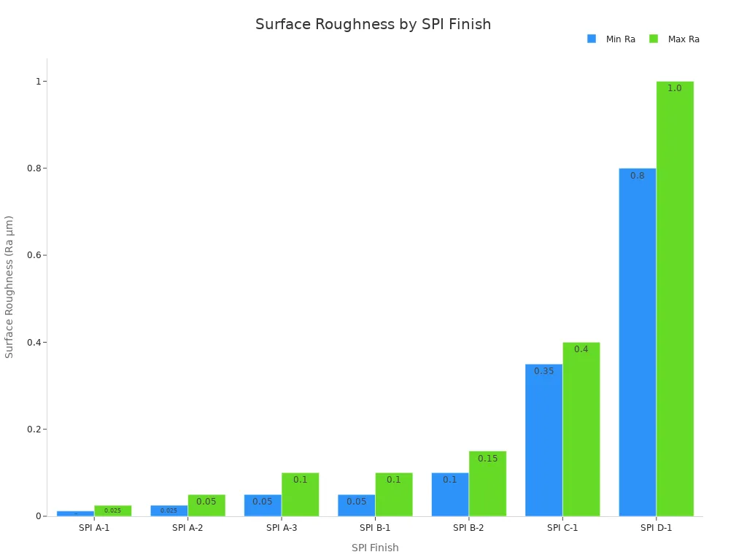Select the SPI B-2 blue bar labeled 0.1
This screenshot has height=560, width=747.
click(x=449, y=496)
